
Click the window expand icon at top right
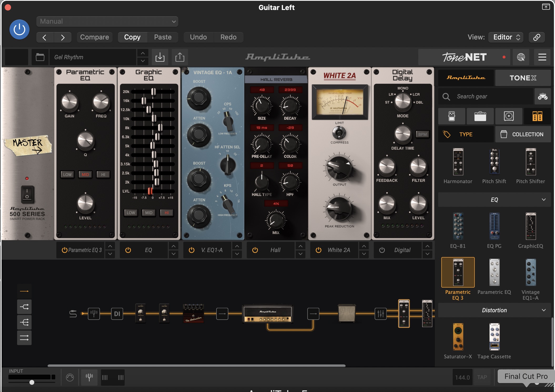point(546,7)
